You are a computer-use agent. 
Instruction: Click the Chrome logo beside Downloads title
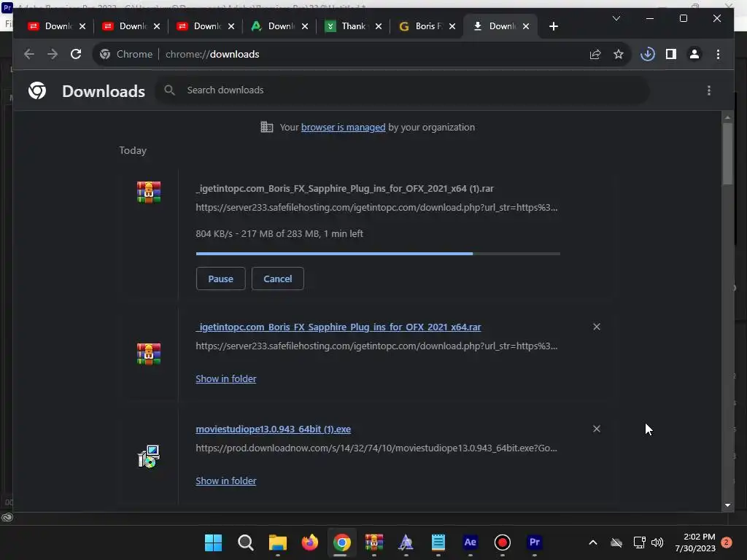tap(37, 90)
